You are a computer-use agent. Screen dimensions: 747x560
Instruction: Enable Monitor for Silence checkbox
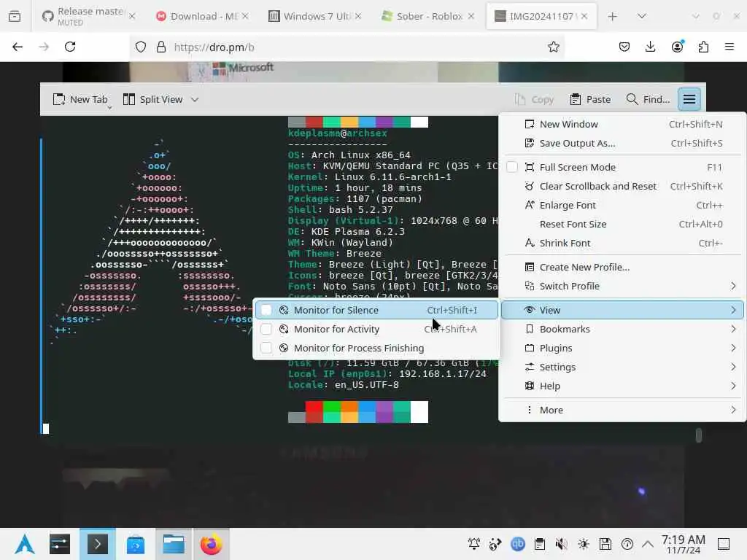[x=266, y=310]
